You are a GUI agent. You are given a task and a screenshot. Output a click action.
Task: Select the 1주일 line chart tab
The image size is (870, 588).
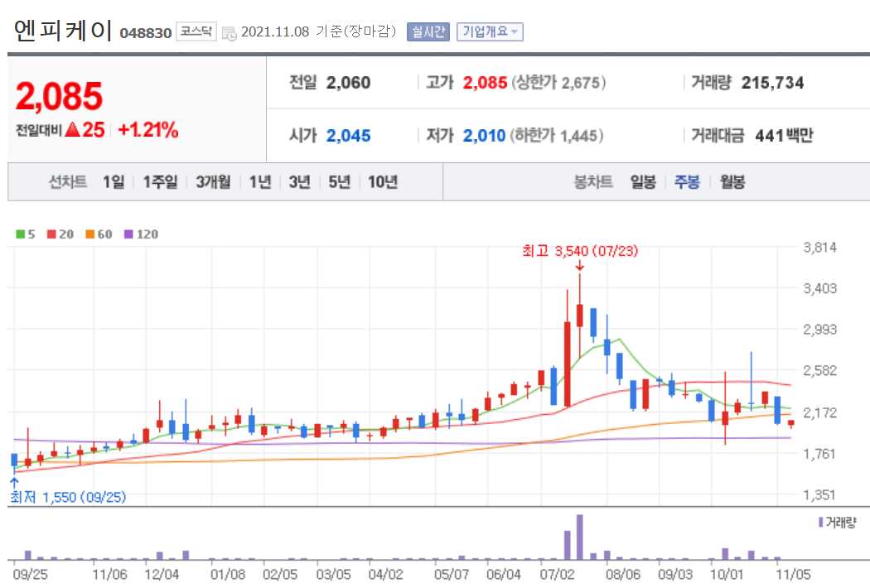[x=161, y=181]
